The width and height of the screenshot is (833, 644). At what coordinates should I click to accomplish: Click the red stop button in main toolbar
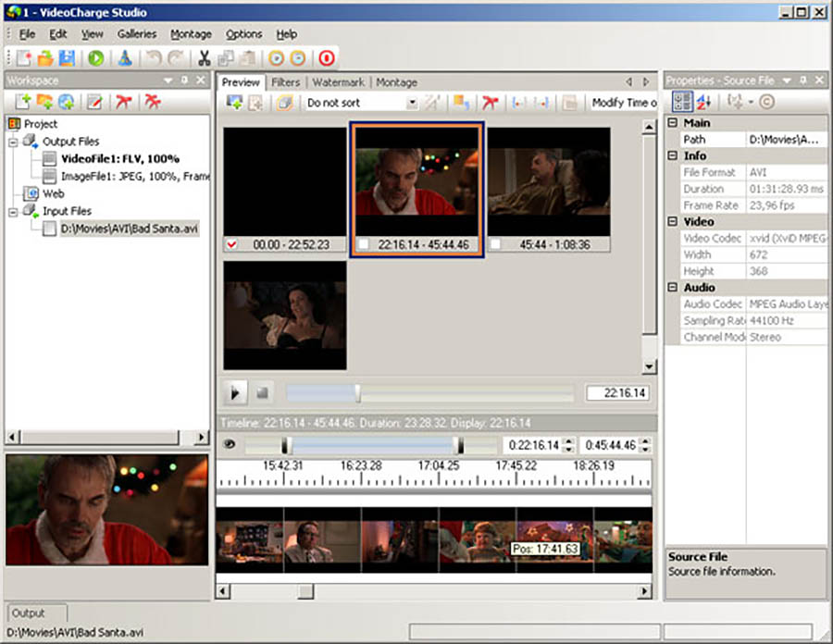[x=326, y=58]
